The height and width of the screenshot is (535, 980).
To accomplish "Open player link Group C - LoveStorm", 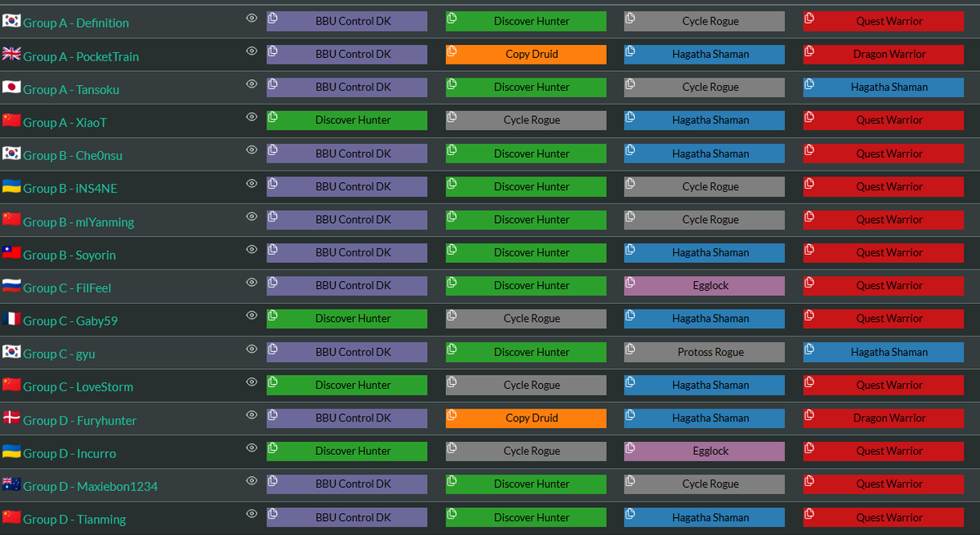I will point(78,387).
